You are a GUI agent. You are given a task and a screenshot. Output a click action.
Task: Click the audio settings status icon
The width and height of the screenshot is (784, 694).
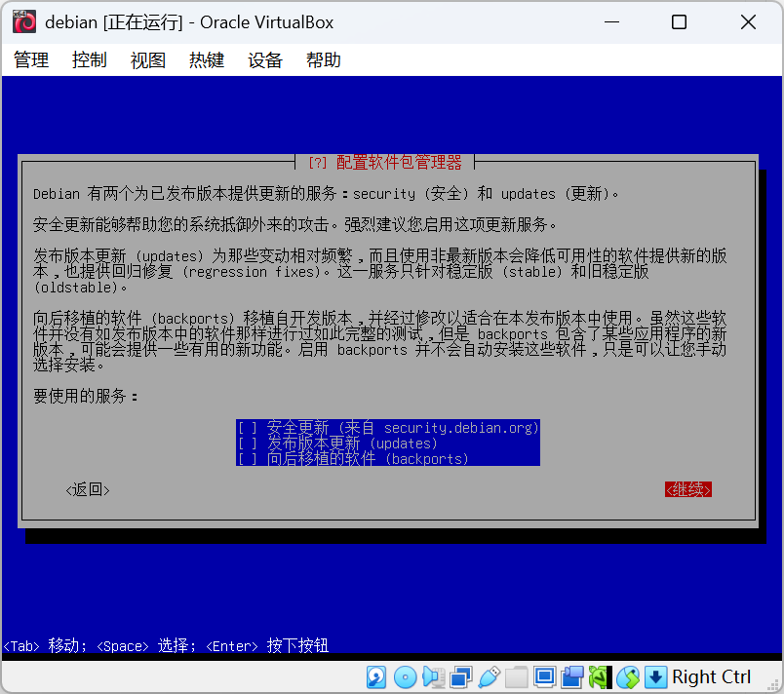click(x=434, y=677)
